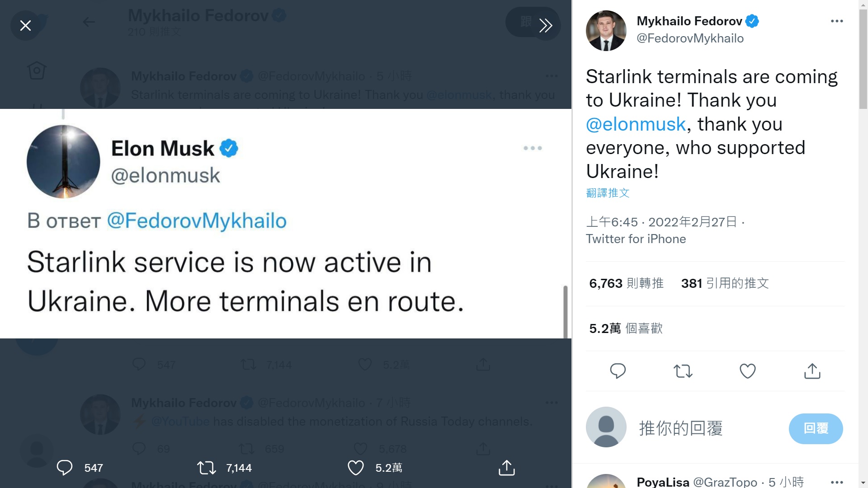View the 6,763 retweets list

point(626,283)
